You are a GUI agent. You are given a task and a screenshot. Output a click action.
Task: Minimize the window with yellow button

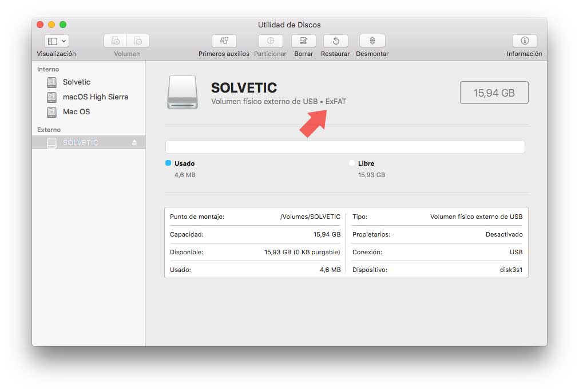(x=51, y=25)
